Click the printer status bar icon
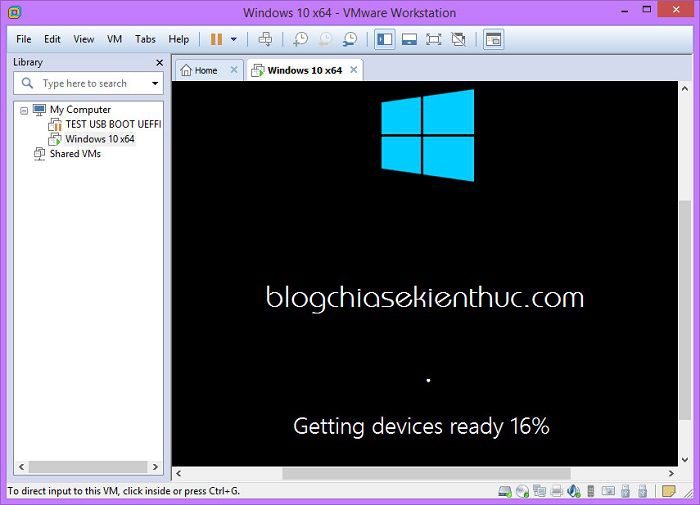The image size is (700, 505). [556, 492]
